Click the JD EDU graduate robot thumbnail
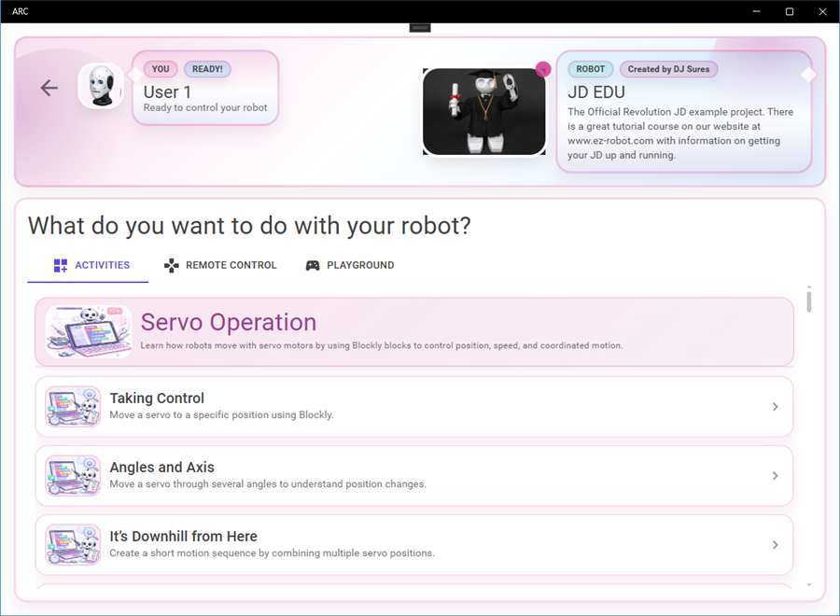840x616 pixels. coord(483,112)
